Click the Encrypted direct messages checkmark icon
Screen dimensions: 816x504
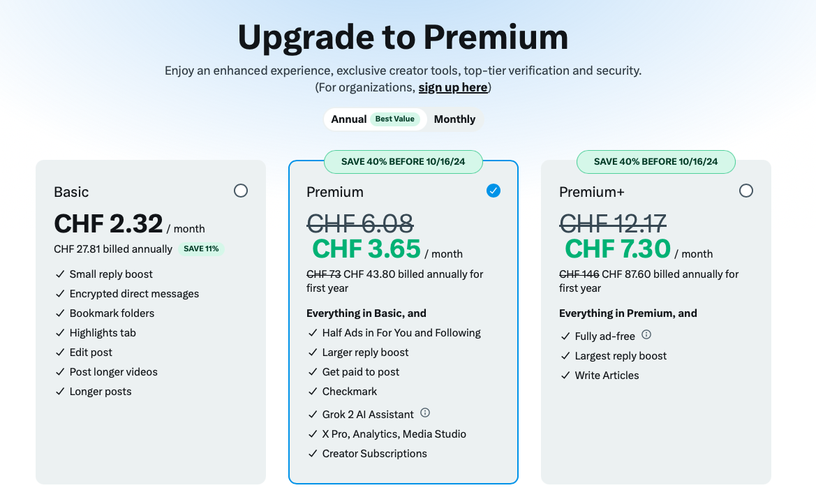(x=61, y=294)
